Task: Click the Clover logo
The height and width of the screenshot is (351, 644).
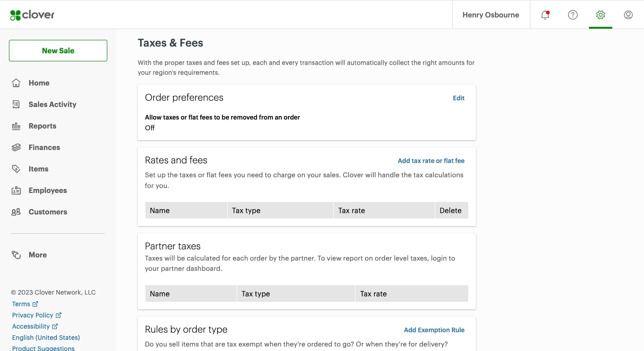Action: coord(32,15)
